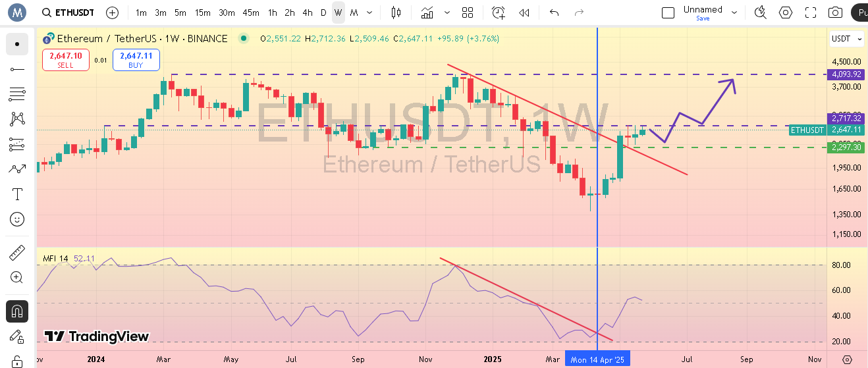This screenshot has width=868, height=368.
Task: Activate the zoom in tool
Action: pos(17,278)
